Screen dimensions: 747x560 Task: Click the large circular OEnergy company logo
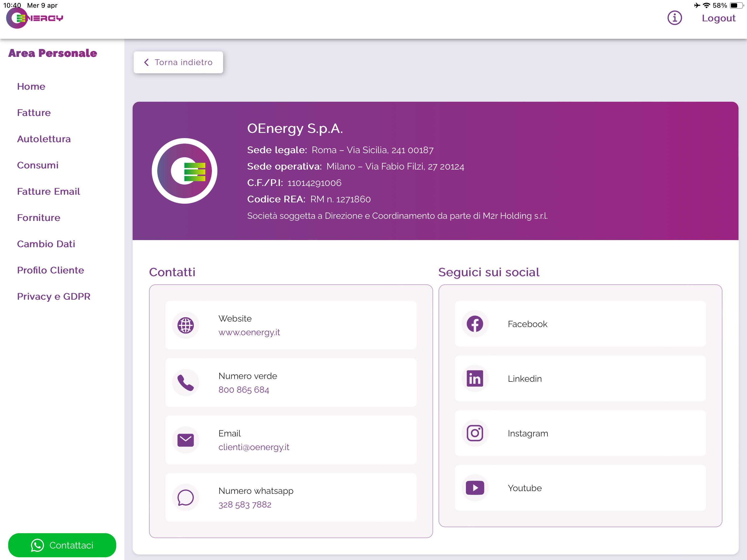184,171
